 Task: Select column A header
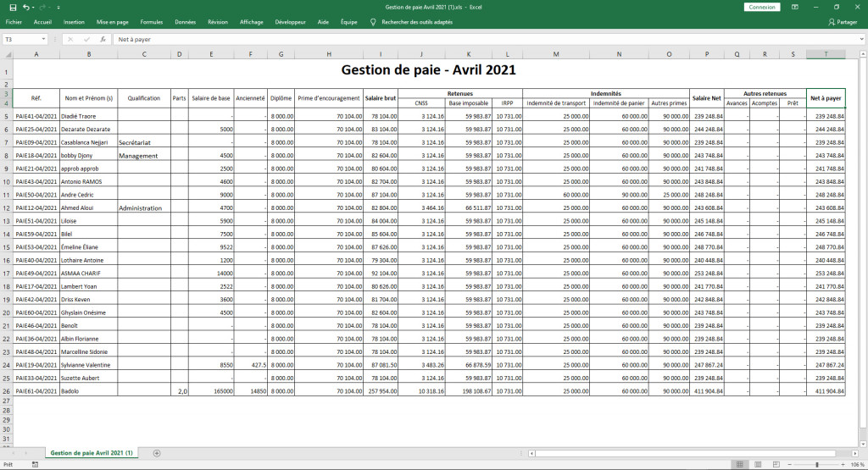click(36, 54)
